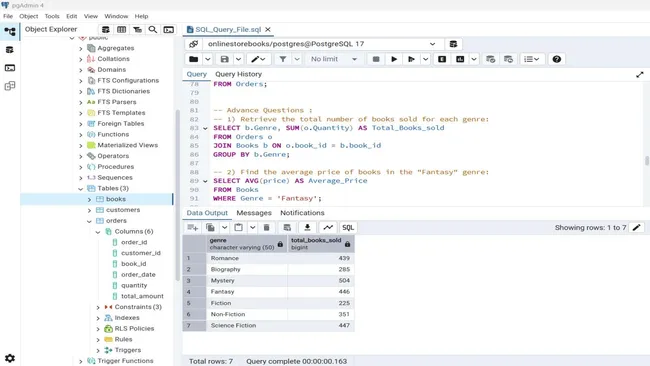Select the Functions tree item
650x366 pixels.
click(113, 134)
